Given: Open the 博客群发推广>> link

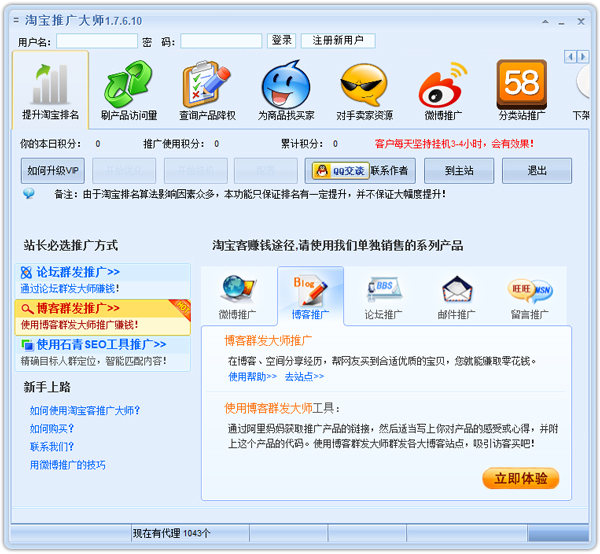Looking at the screenshot, I should click(78, 308).
